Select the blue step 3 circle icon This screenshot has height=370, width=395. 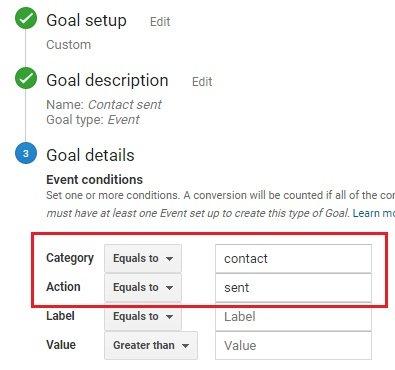tap(26, 153)
